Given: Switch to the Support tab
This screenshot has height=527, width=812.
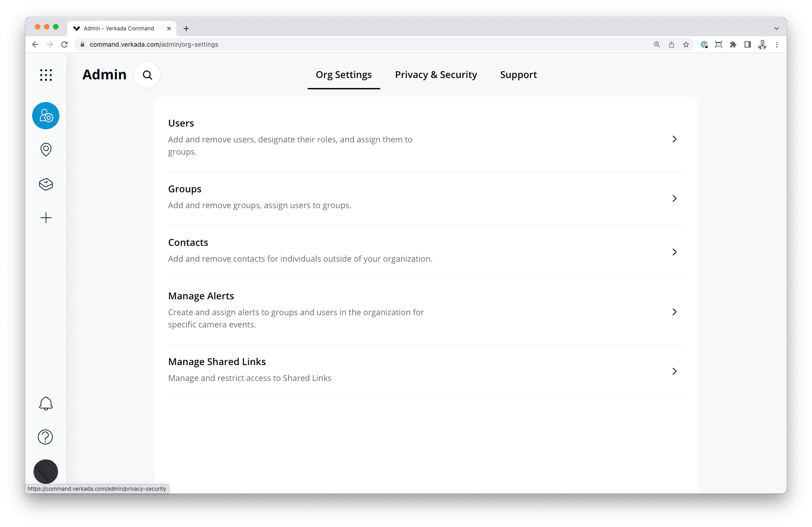Looking at the screenshot, I should coord(518,75).
